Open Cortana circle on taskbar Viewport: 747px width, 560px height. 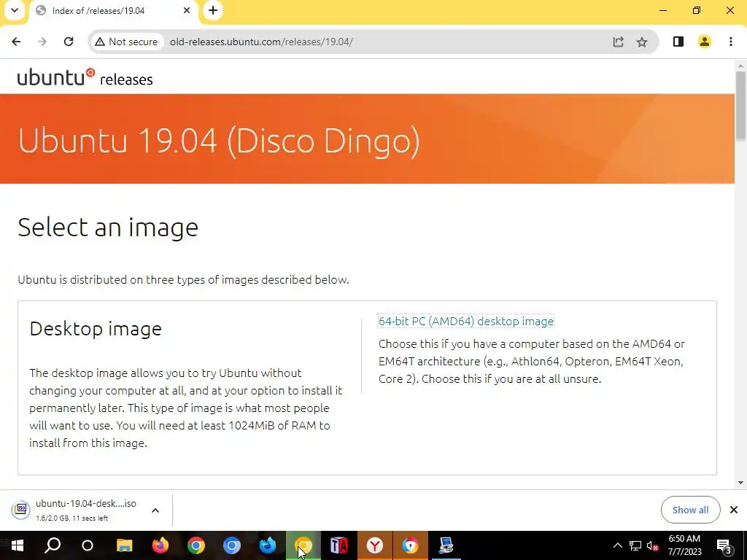coord(88,545)
